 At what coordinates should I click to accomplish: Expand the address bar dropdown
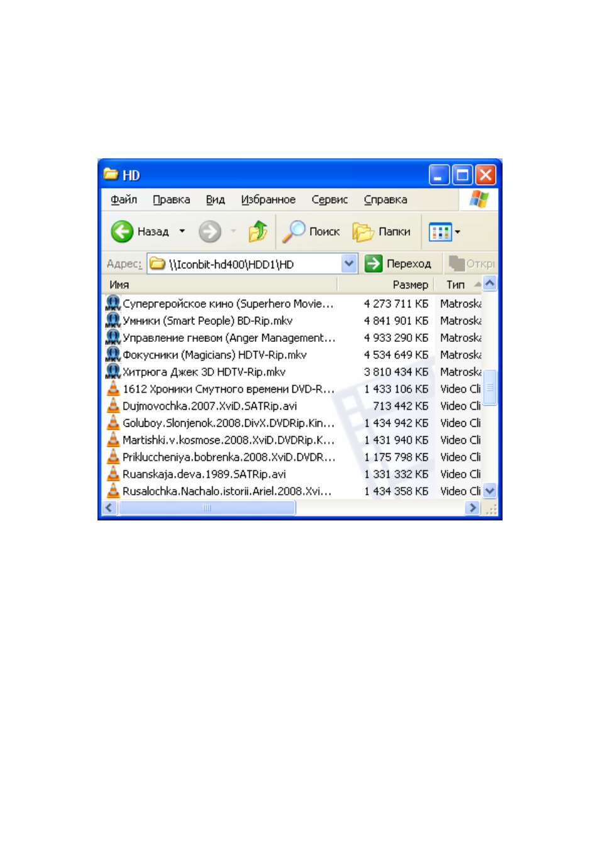(x=349, y=264)
